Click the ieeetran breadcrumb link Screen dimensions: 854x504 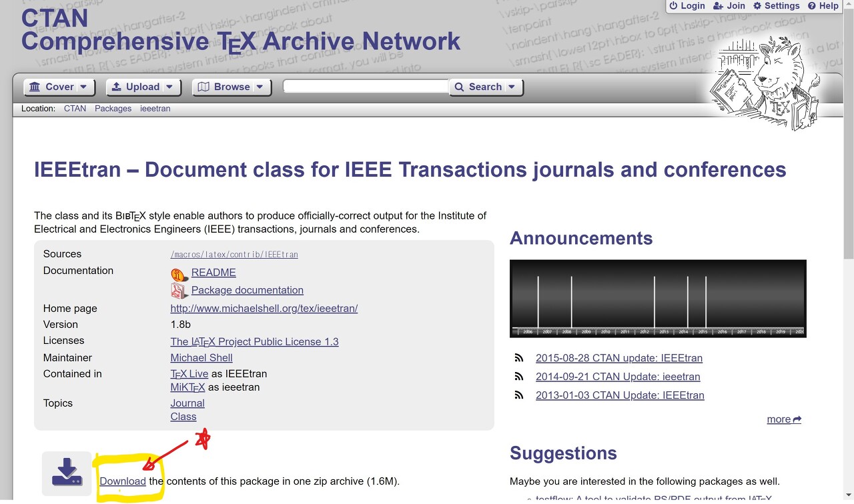155,109
